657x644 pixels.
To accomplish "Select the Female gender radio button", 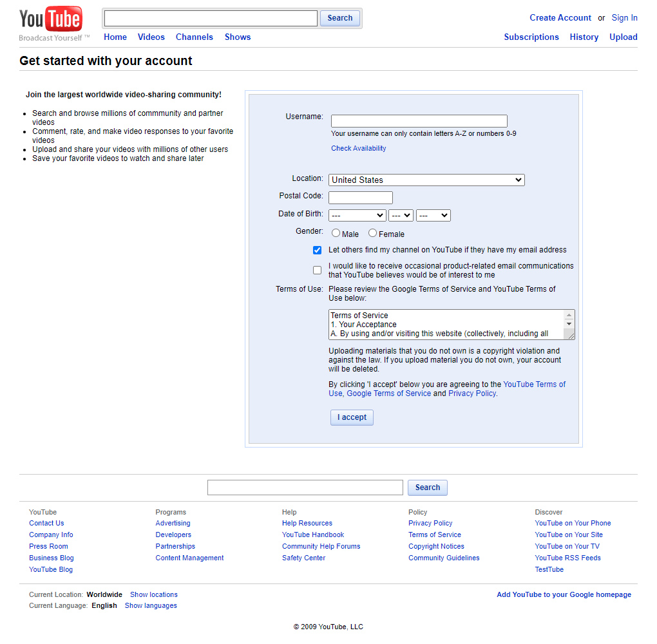I will pyautogui.click(x=372, y=233).
